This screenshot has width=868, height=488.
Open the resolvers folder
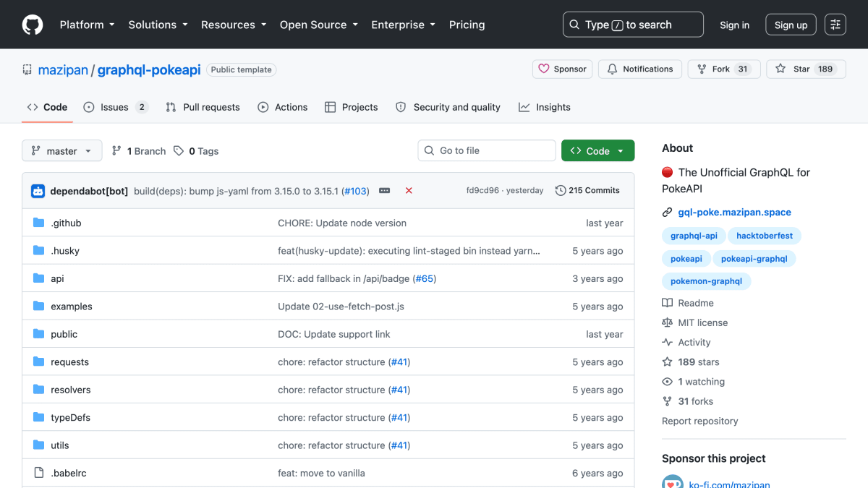pos(71,390)
